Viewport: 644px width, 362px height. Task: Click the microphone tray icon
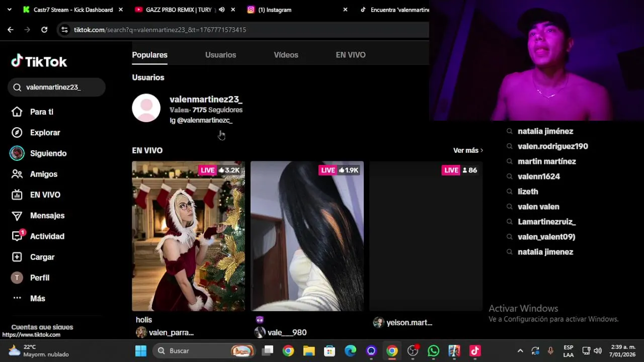coord(550,350)
